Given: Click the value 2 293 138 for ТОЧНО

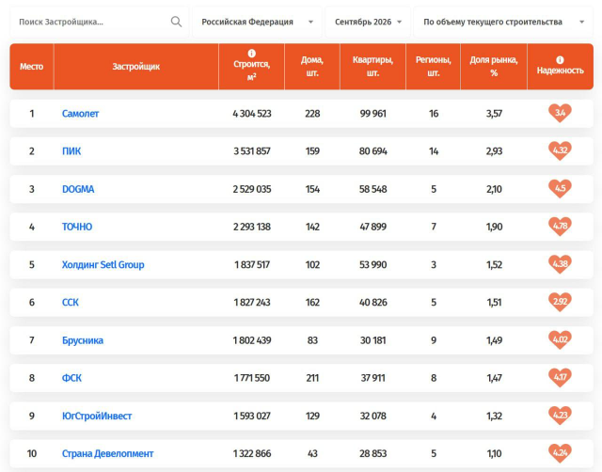Looking at the screenshot, I should click(x=252, y=227).
